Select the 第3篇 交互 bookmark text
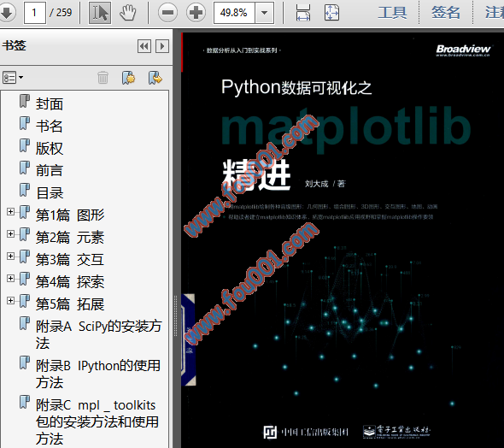This screenshot has width=504, height=448. [70, 260]
